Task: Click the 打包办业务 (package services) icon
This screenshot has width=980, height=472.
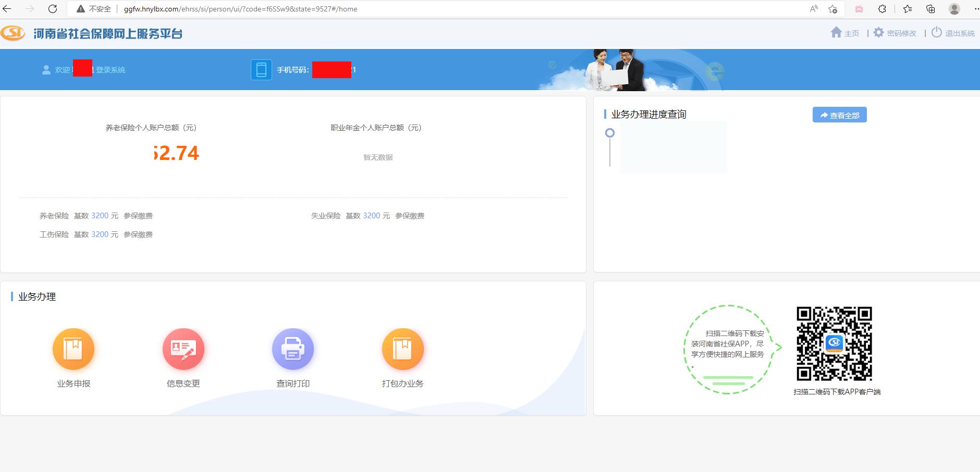Action: tap(403, 349)
